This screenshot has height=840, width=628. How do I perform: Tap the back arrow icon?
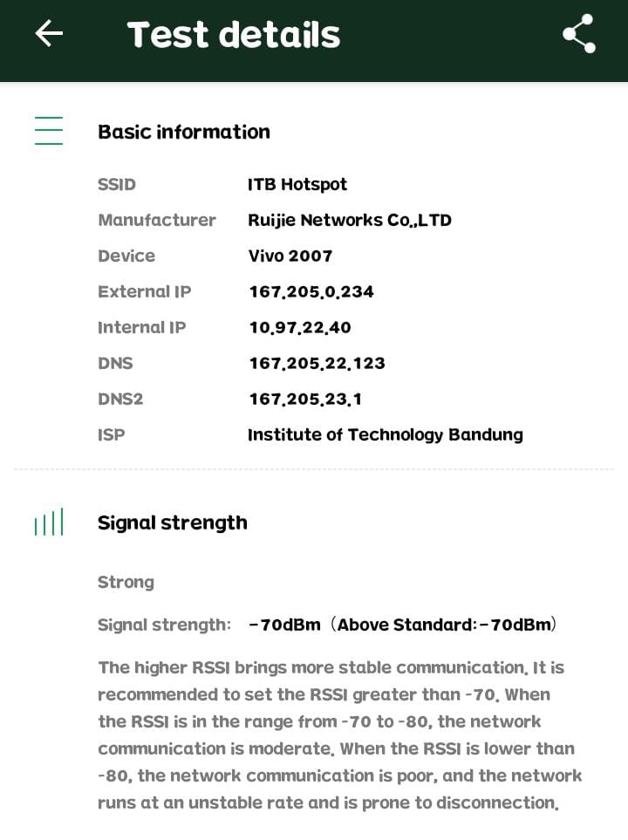[49, 34]
